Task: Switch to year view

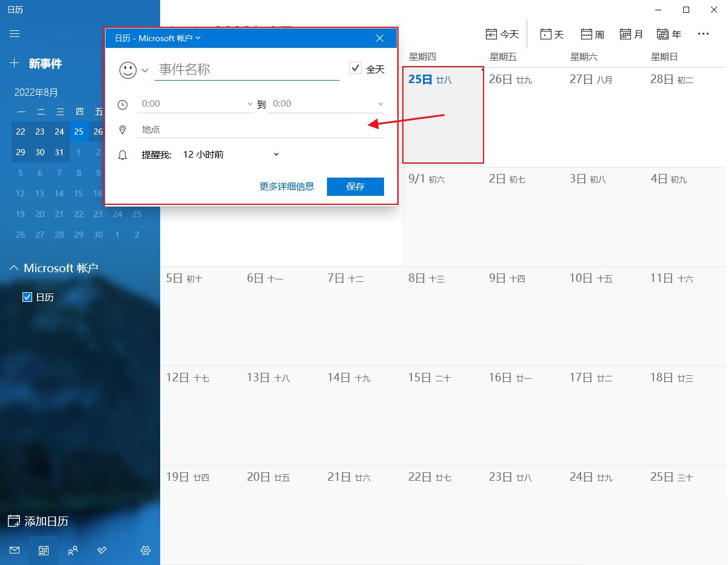Action: 669,34
